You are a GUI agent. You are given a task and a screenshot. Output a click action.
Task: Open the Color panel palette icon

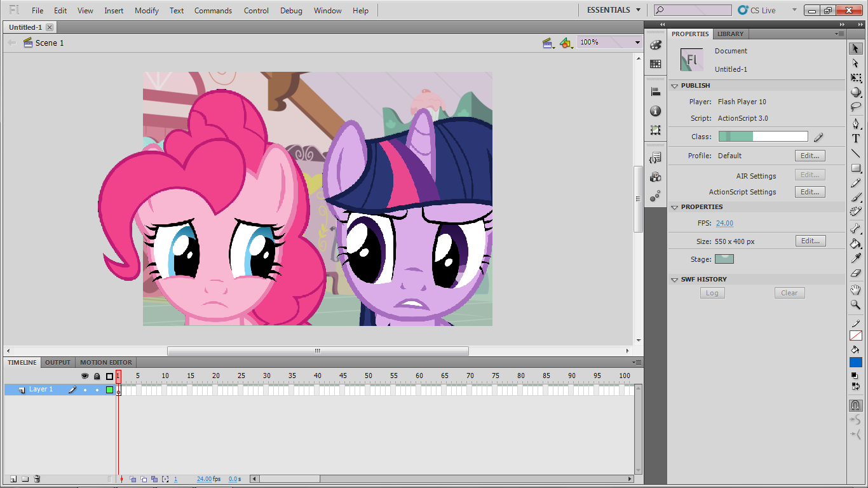(656, 45)
